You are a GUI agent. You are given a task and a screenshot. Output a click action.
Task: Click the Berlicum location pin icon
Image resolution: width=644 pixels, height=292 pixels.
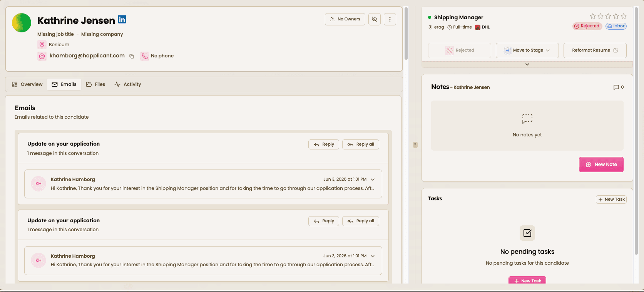42,45
